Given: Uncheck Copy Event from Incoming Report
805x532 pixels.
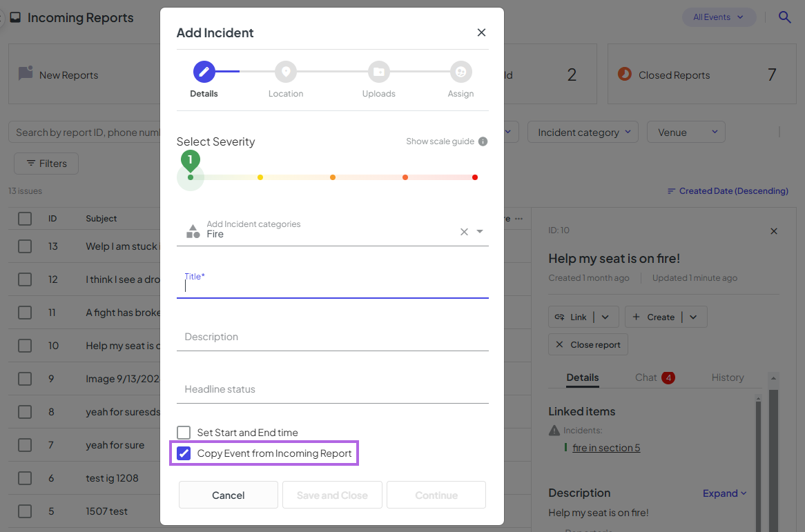Looking at the screenshot, I should pyautogui.click(x=184, y=453).
